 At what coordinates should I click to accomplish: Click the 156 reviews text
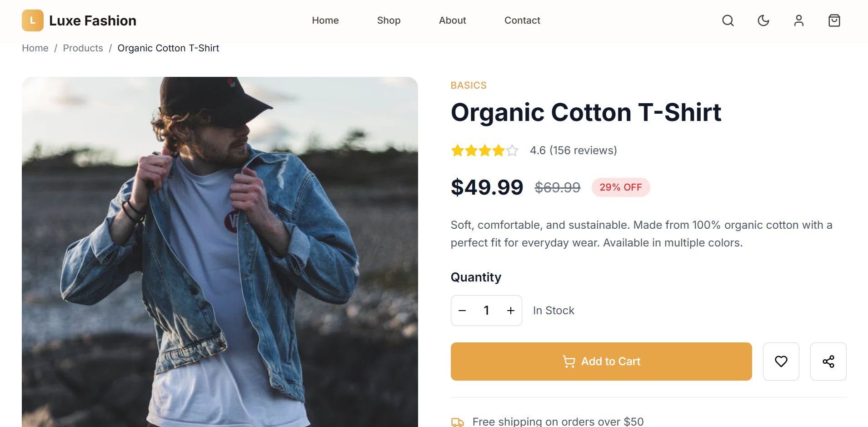pyautogui.click(x=583, y=151)
